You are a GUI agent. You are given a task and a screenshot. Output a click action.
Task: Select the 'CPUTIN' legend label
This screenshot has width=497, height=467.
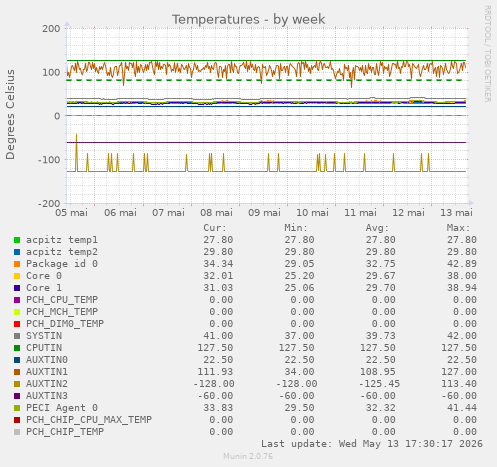point(44,348)
